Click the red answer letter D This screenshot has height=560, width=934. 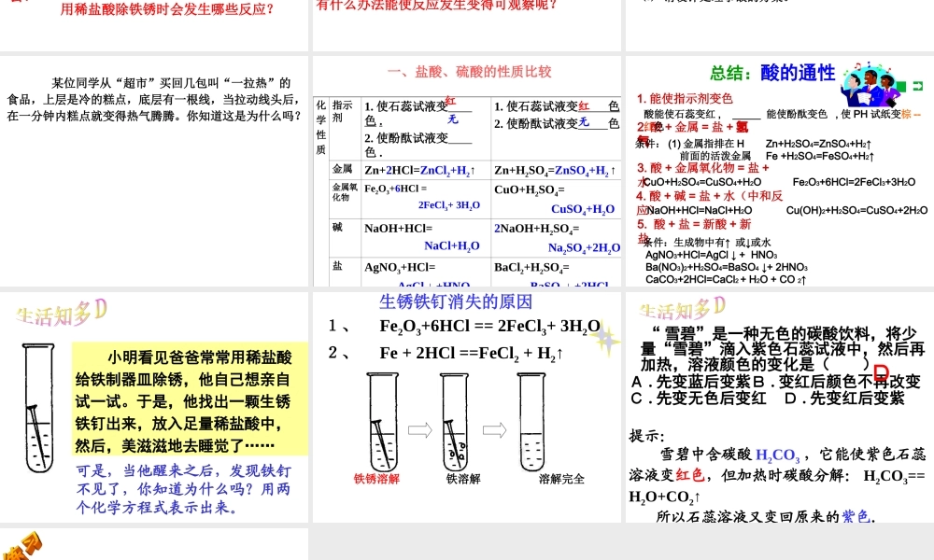tap(880, 373)
